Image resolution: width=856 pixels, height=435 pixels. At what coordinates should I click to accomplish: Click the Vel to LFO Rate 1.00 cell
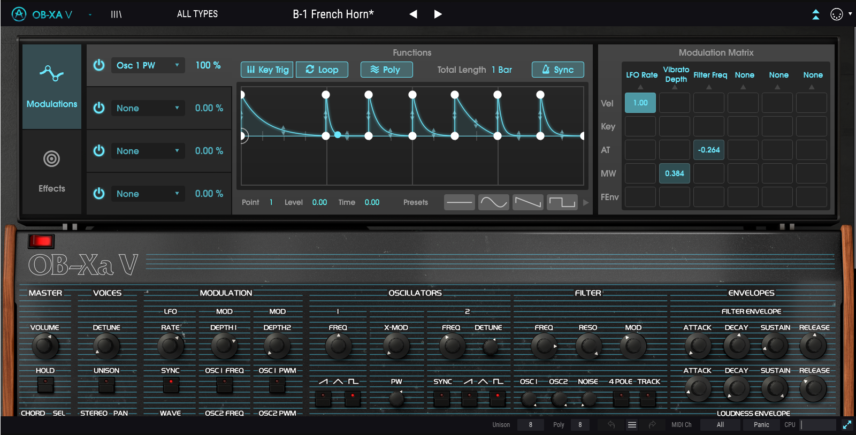pyautogui.click(x=640, y=103)
